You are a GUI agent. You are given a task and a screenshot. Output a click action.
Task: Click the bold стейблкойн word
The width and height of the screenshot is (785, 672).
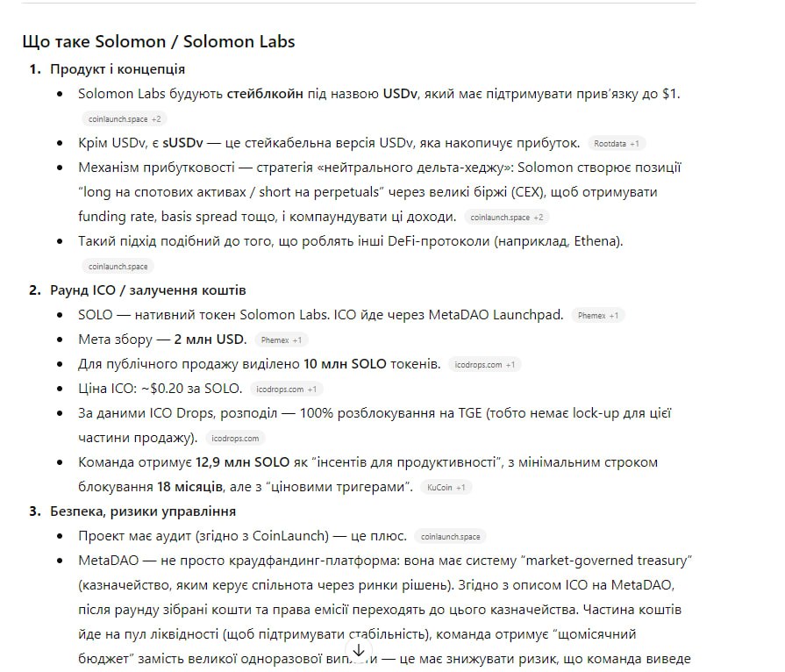click(265, 94)
